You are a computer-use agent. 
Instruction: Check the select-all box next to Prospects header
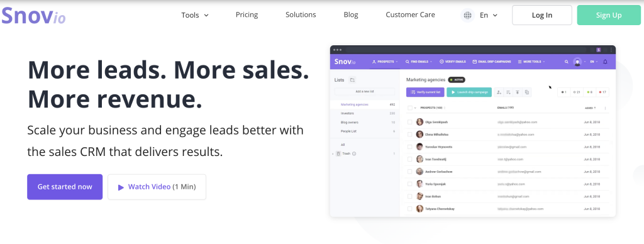coord(410,108)
